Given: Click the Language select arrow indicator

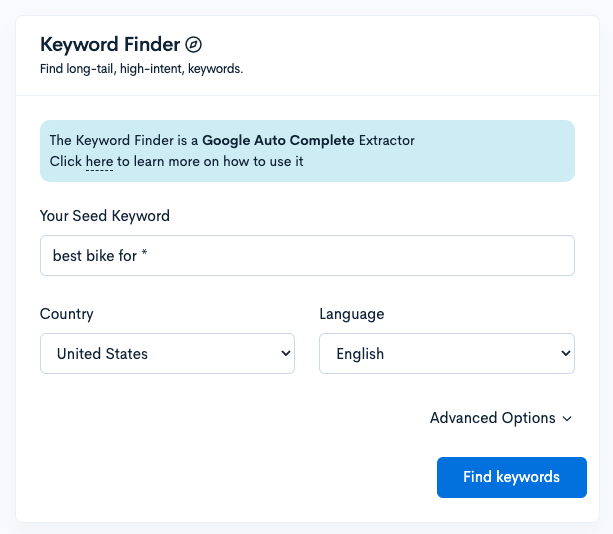Looking at the screenshot, I should point(566,354).
